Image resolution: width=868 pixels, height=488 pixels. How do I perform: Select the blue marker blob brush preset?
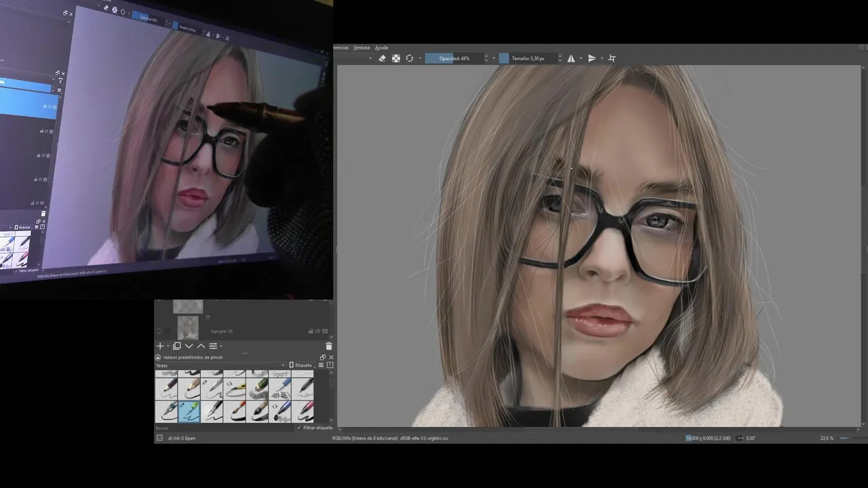279,411
